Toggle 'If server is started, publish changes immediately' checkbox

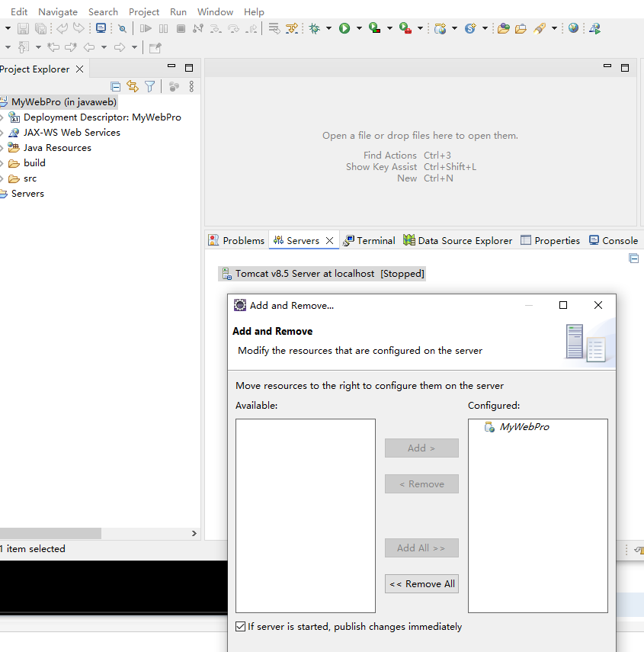[240, 626]
